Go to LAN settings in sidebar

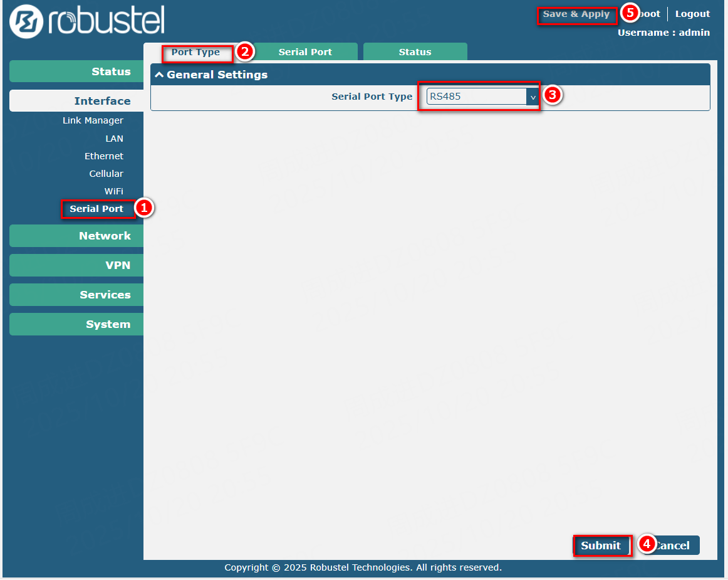pyautogui.click(x=114, y=139)
